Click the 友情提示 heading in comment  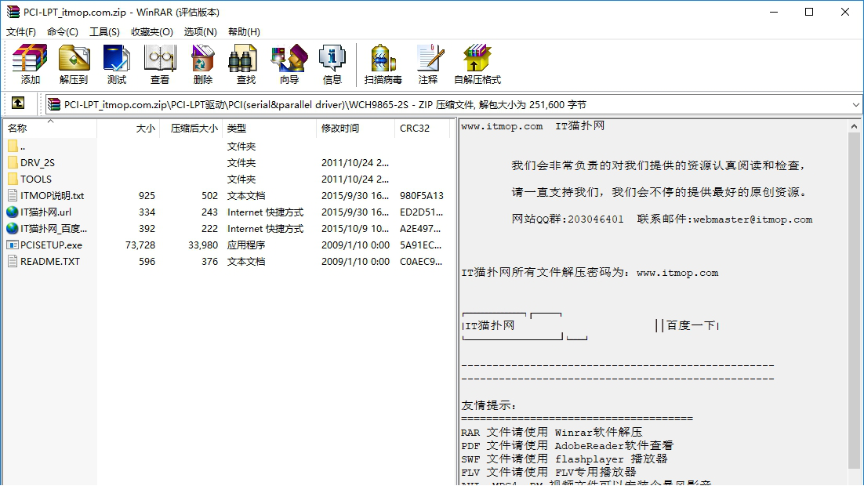coord(488,405)
